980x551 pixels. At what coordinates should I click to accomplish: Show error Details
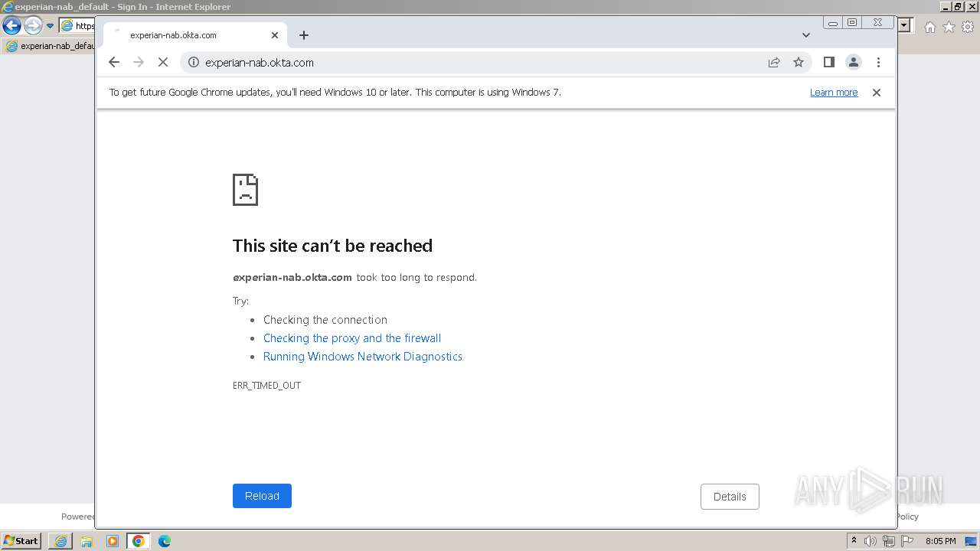coord(730,497)
